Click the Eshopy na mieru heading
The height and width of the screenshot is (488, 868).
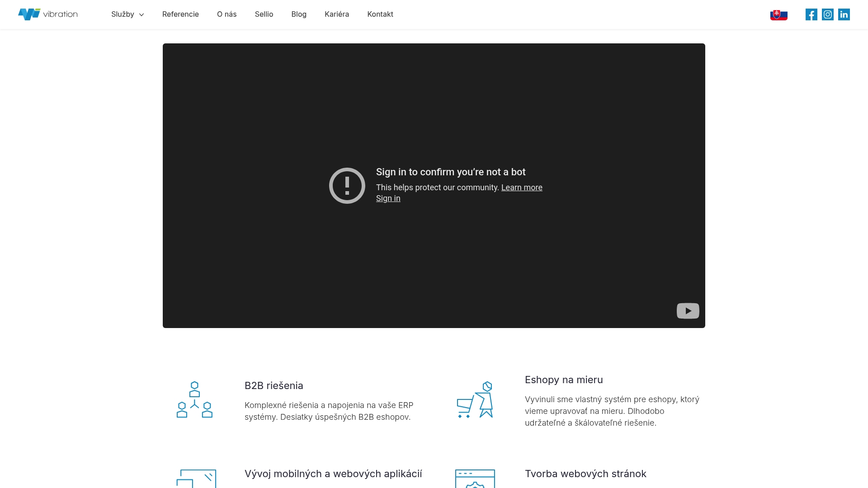pyautogui.click(x=563, y=380)
